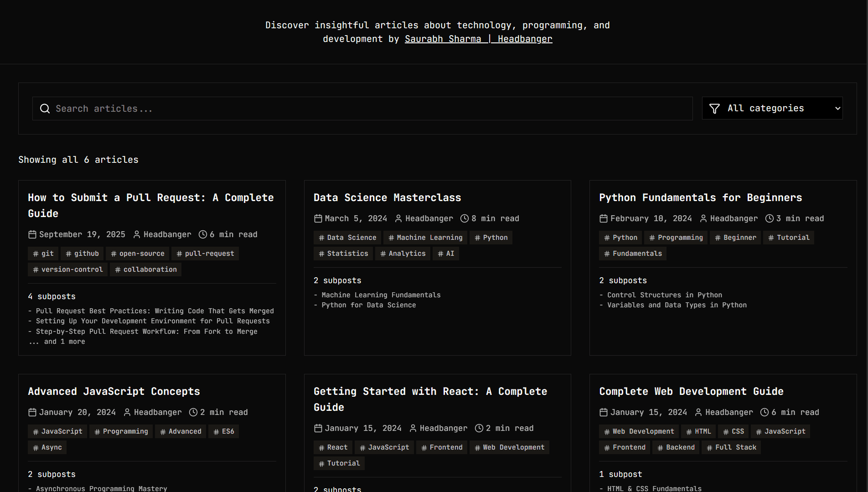This screenshot has height=492, width=868.
Task: Open Python Fundamentals for Beginners article
Action: click(x=700, y=198)
